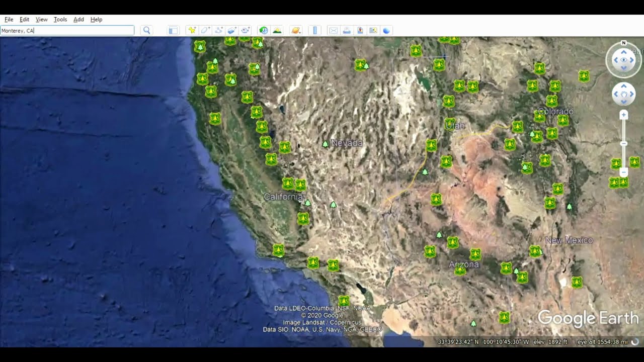Click the Look down arrow on eye joystick
Image resolution: width=644 pixels, height=362 pixels.
(x=624, y=68)
